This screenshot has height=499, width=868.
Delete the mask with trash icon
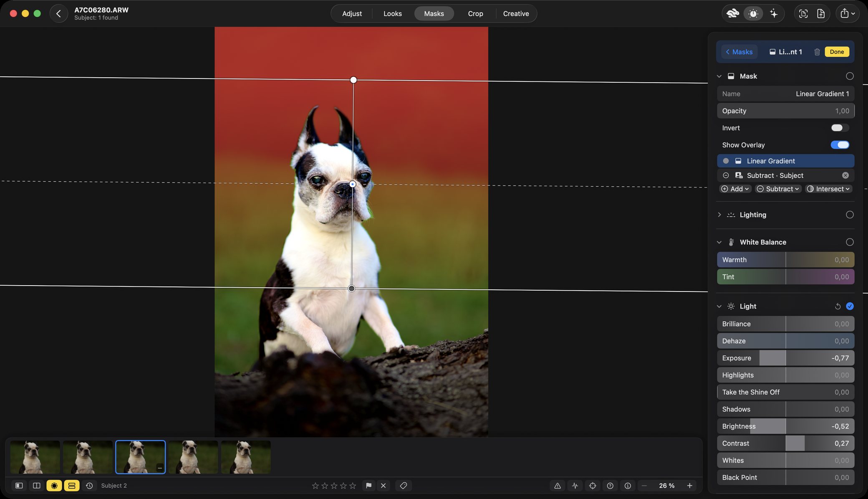pyautogui.click(x=817, y=52)
